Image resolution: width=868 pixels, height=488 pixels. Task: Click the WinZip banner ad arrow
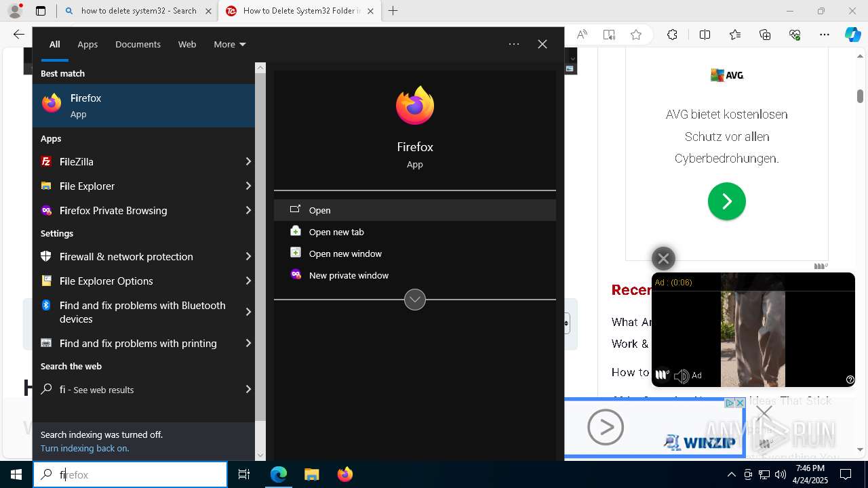(606, 427)
